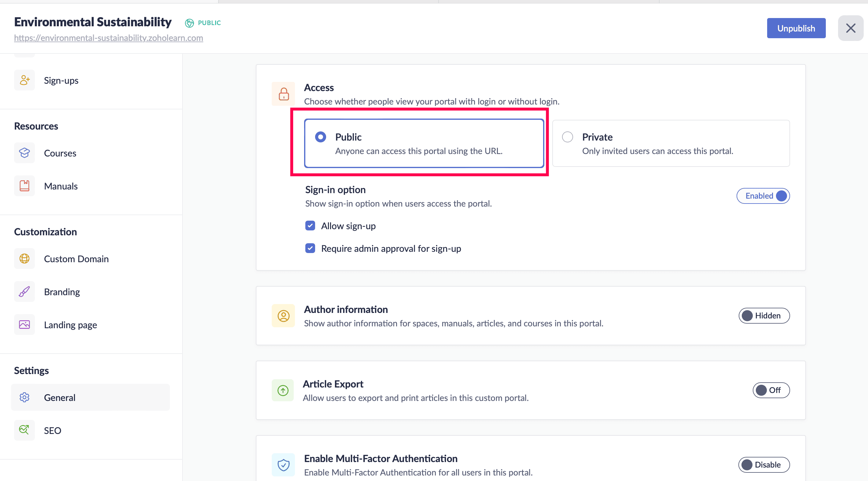Select the Public access radio button
The image size is (868, 481).
320,137
